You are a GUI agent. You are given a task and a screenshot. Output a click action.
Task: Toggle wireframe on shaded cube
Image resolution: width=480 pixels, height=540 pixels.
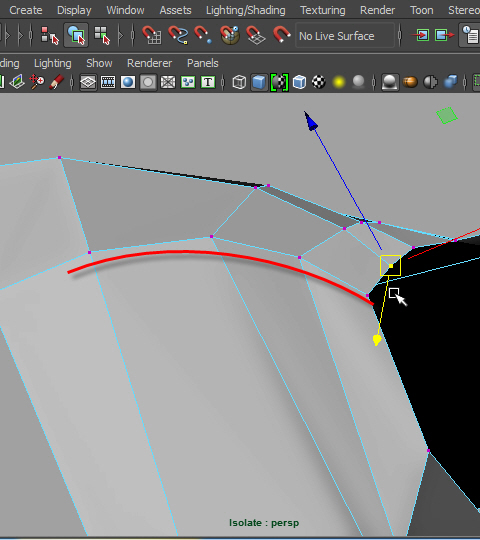(x=299, y=82)
